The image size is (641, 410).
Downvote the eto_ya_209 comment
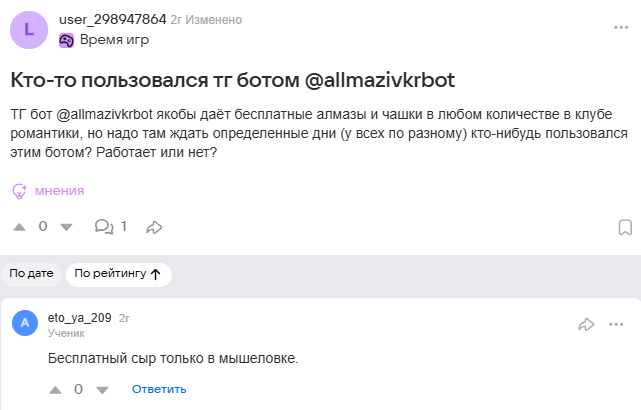(102, 389)
